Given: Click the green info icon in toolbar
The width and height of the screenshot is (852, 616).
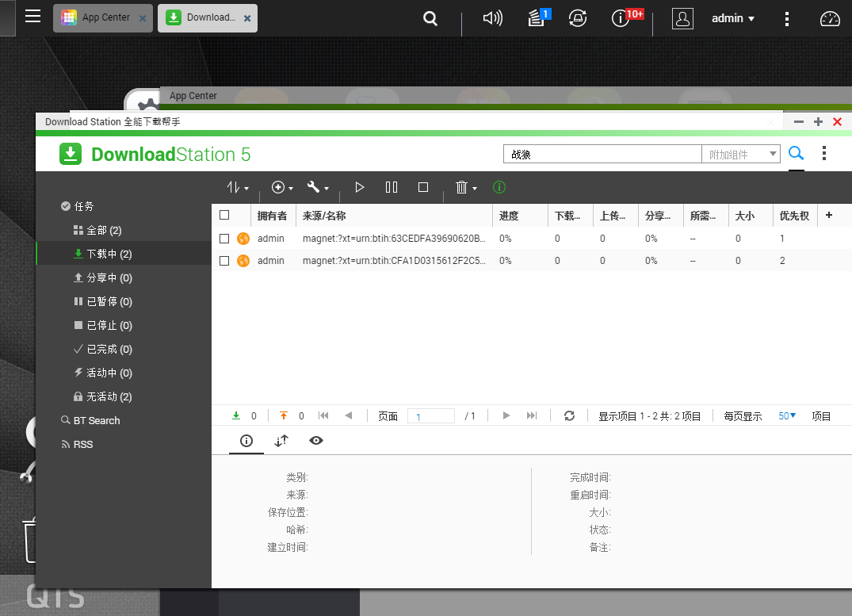Looking at the screenshot, I should (x=499, y=188).
